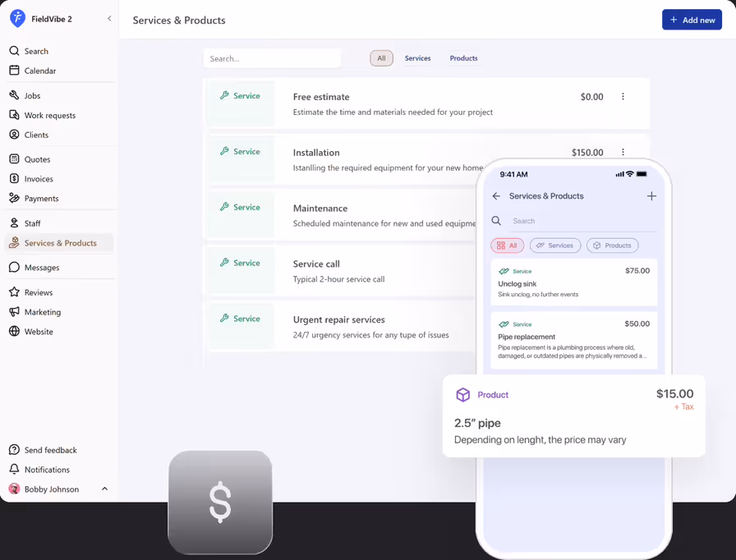This screenshot has width=736, height=560.
Task: Open the Unclog sink card
Action: click(574, 282)
